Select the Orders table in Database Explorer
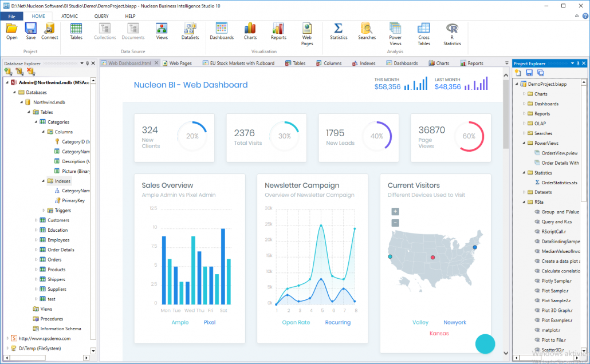Viewport: 590px width, 364px height. pos(54,259)
